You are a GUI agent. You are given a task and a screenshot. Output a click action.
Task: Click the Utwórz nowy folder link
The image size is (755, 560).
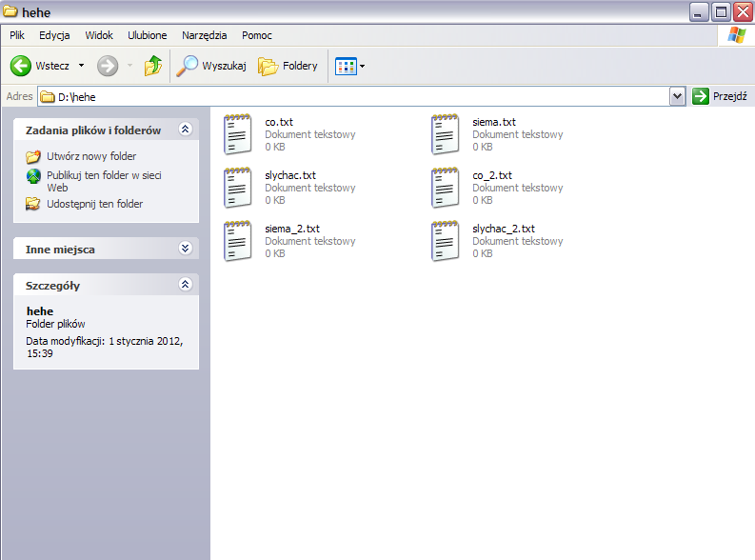91,156
